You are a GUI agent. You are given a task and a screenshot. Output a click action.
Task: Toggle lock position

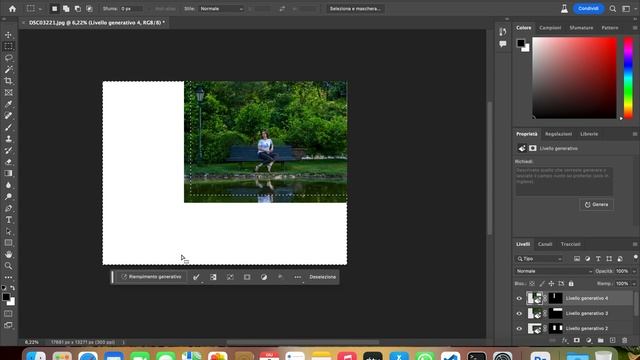(551, 283)
